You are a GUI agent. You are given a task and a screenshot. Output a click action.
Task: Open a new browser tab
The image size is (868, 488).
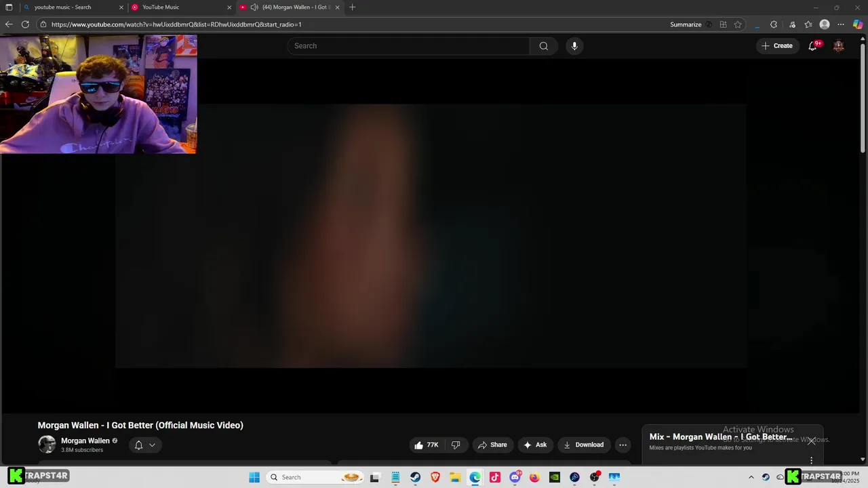pyautogui.click(x=352, y=7)
